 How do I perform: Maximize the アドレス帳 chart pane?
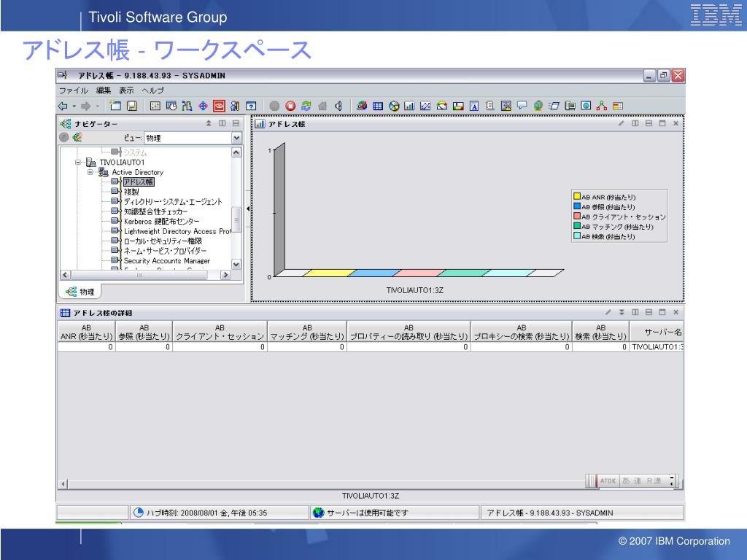click(662, 123)
